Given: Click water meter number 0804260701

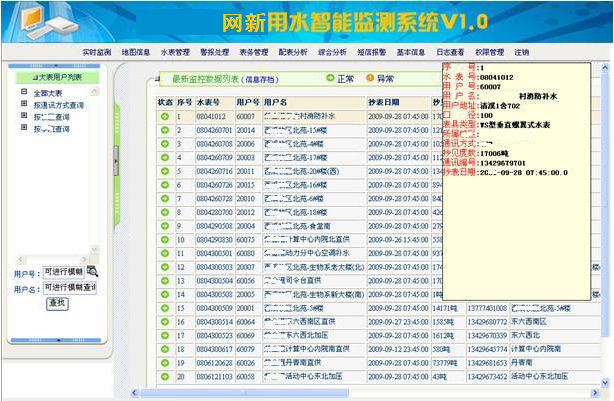Looking at the screenshot, I should [x=215, y=130].
